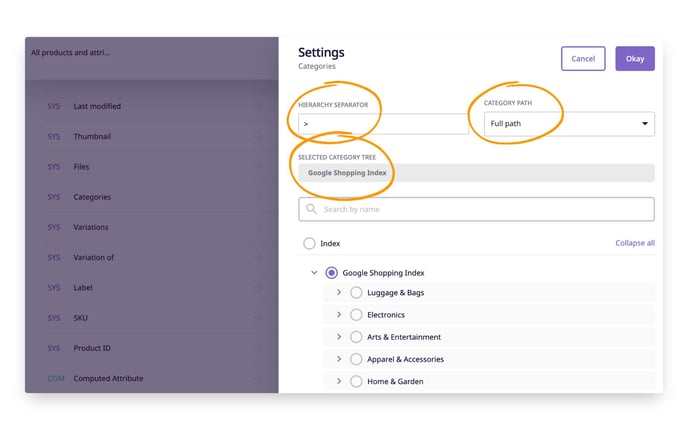
Task: Expand the Arts & Entertainment category
Action: point(339,337)
